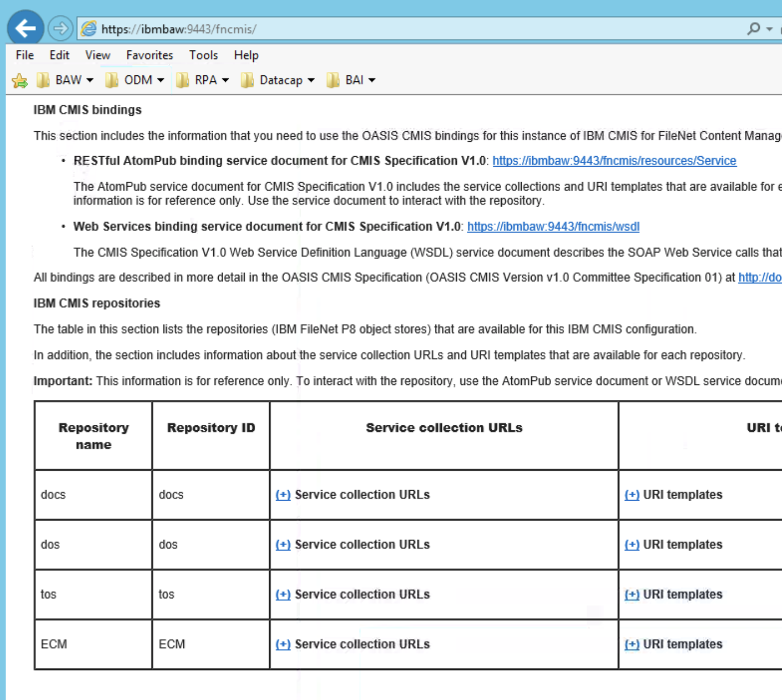Image resolution: width=782 pixels, height=700 pixels.
Task: Click the tos repository name cell
Action: point(93,594)
